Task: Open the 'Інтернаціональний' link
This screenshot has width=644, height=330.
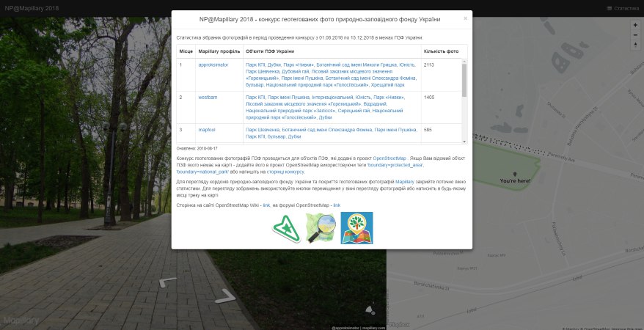Action: [333, 98]
